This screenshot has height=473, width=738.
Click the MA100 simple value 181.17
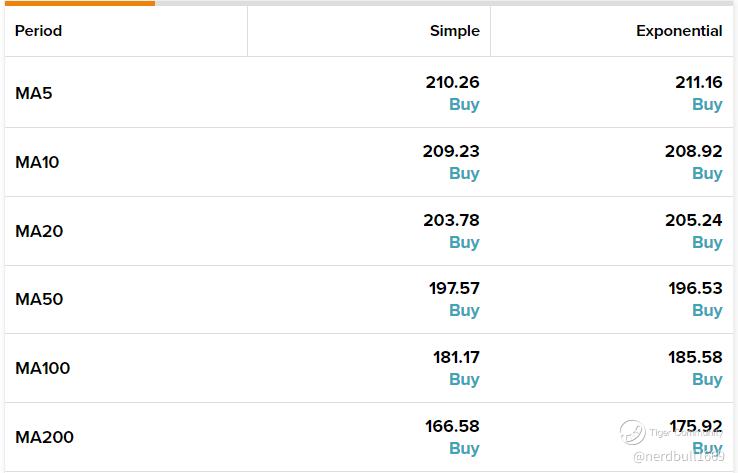(x=456, y=358)
